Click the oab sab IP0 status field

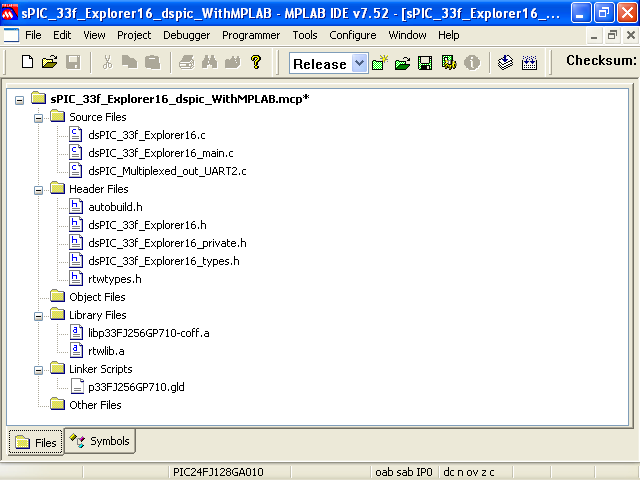click(403, 472)
